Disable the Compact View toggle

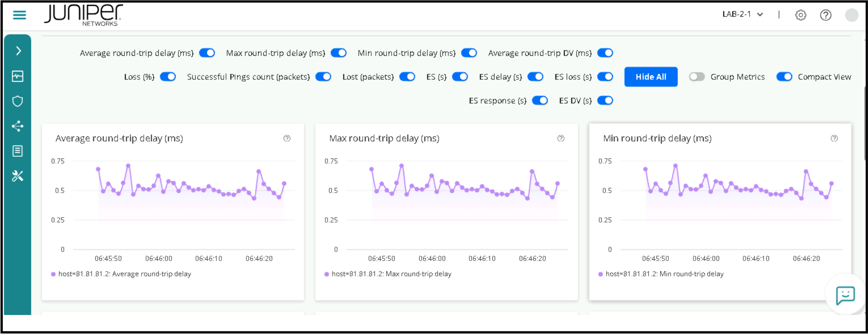click(x=784, y=77)
